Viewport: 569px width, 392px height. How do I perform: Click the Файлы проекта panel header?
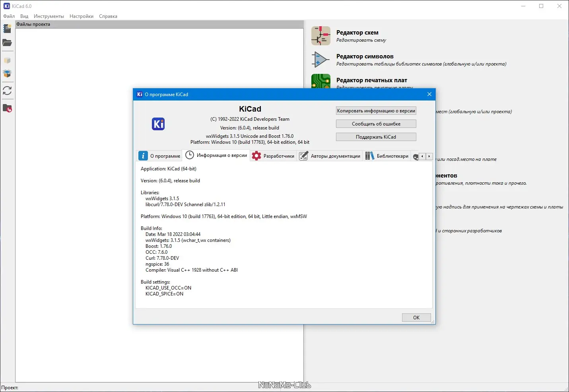tap(159, 24)
